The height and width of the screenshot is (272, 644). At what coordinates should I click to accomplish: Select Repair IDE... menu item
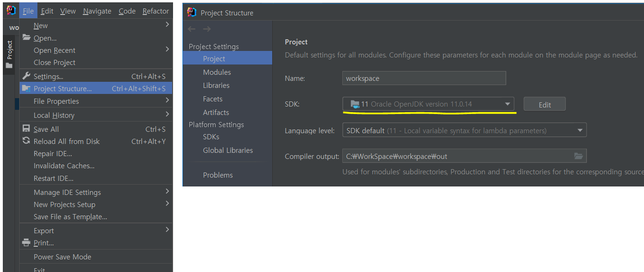(96, 153)
